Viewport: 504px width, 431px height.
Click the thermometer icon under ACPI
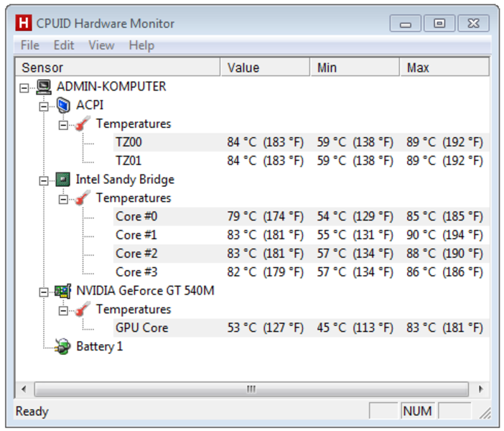click(x=83, y=124)
